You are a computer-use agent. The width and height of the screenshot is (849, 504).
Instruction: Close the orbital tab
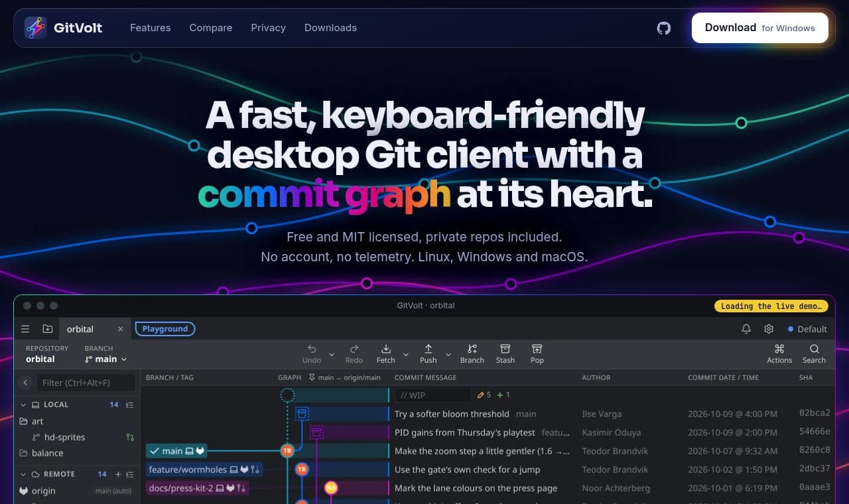[120, 329]
